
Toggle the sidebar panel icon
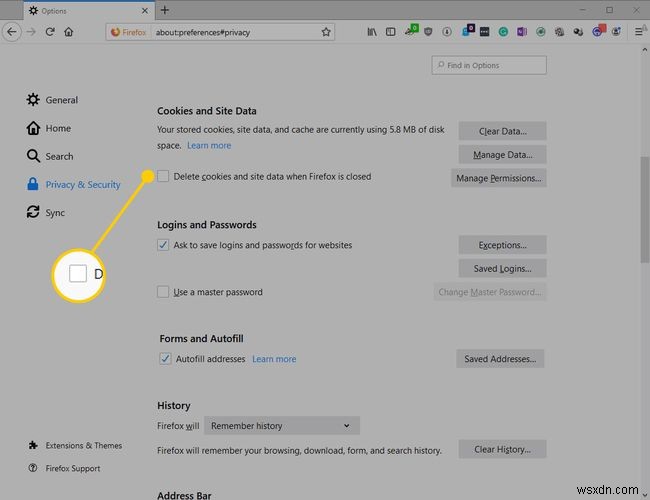tap(390, 32)
